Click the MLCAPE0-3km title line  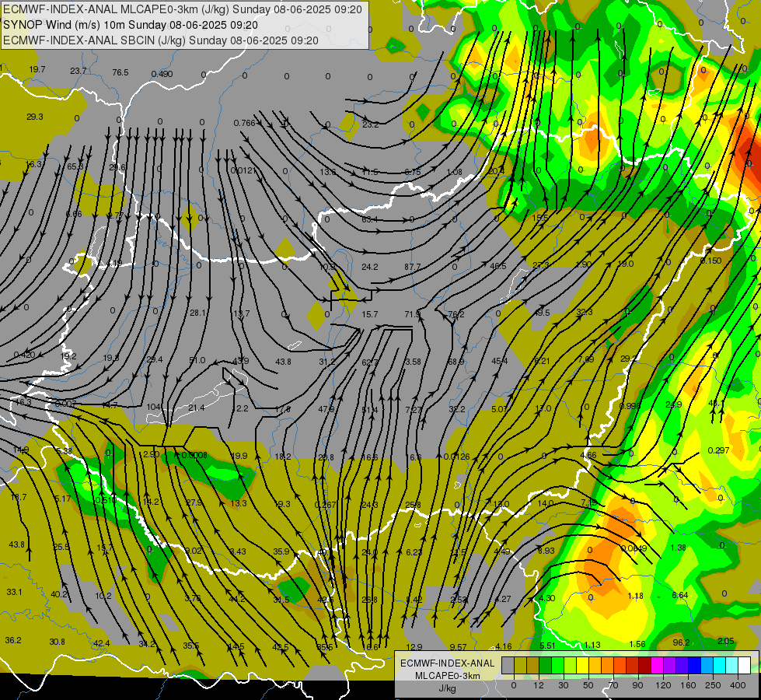tap(183, 9)
